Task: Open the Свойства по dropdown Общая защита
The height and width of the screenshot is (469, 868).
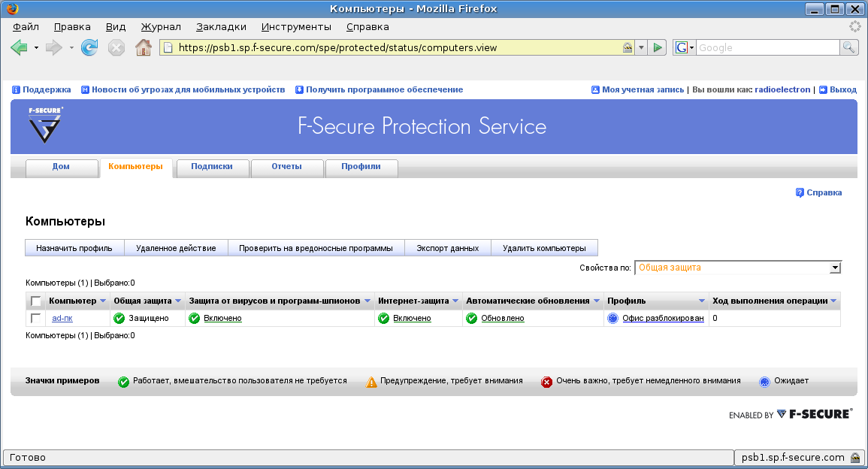Action: coord(738,268)
